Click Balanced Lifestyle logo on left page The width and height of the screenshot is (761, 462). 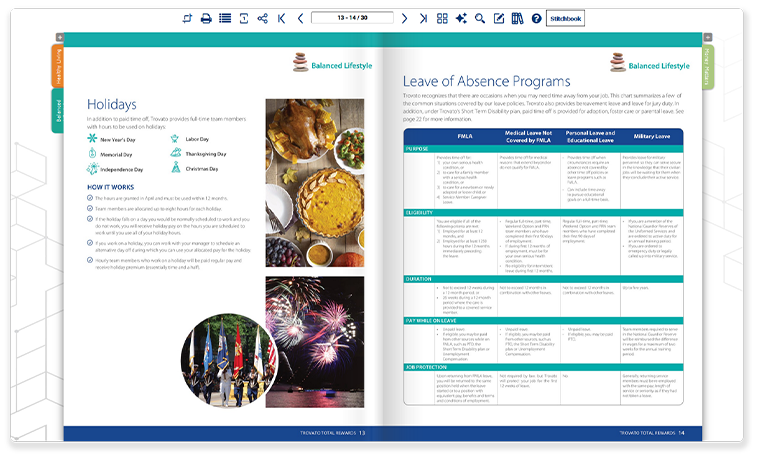332,63
